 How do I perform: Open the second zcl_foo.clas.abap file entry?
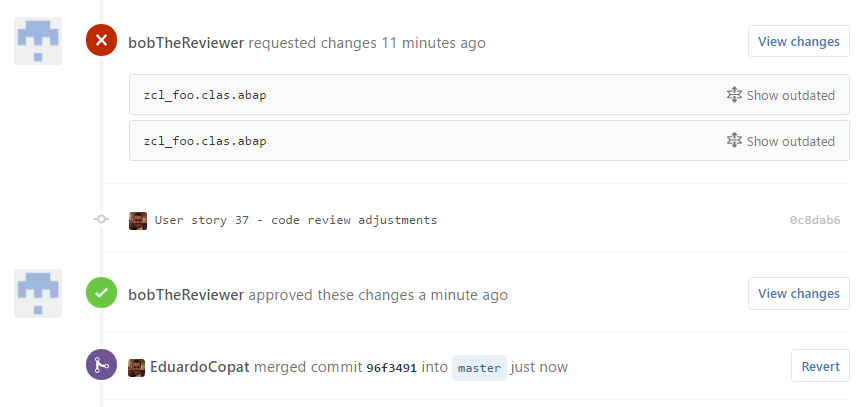(205, 141)
